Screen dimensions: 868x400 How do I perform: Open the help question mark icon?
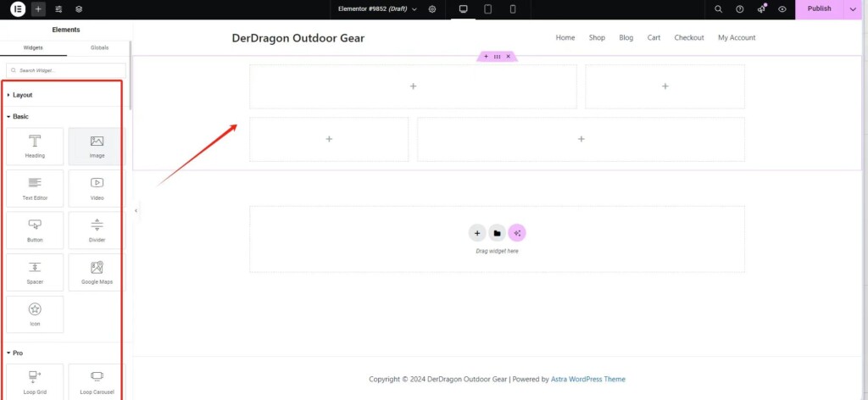click(x=739, y=9)
